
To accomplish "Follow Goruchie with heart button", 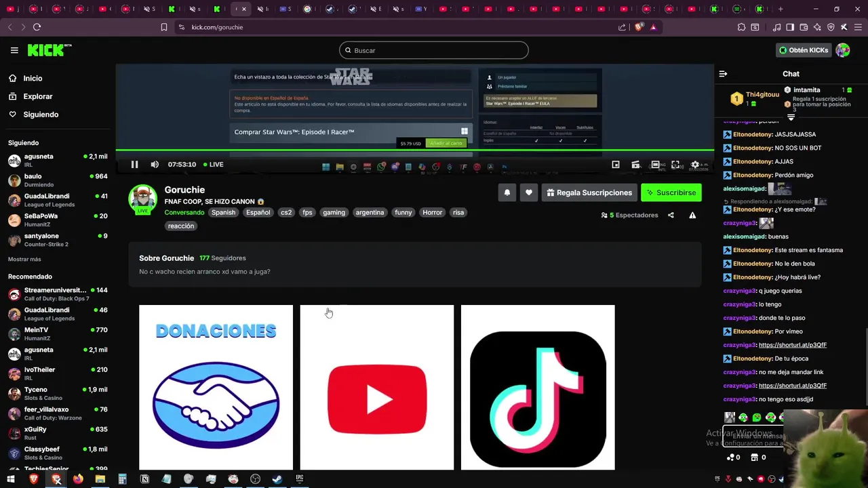I will (x=529, y=192).
